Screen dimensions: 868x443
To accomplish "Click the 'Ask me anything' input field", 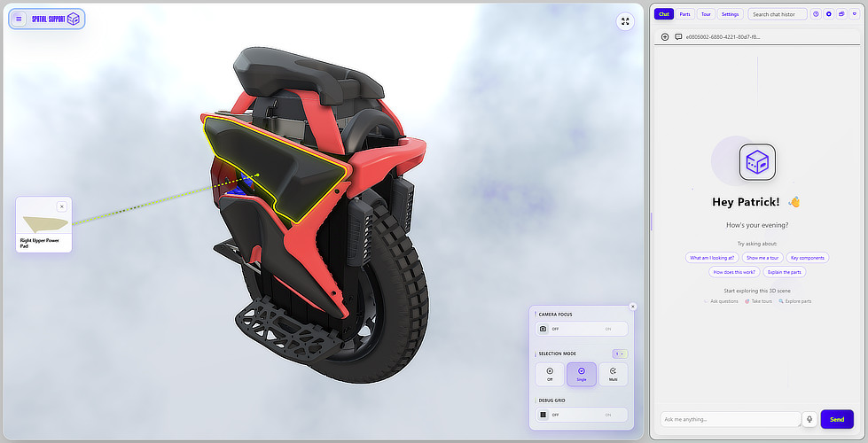I will point(730,419).
